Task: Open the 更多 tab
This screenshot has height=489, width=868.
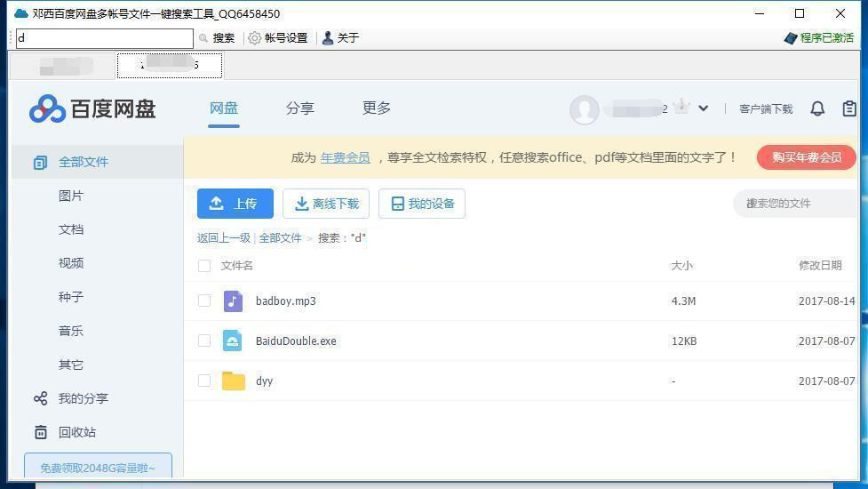Action: tap(377, 108)
